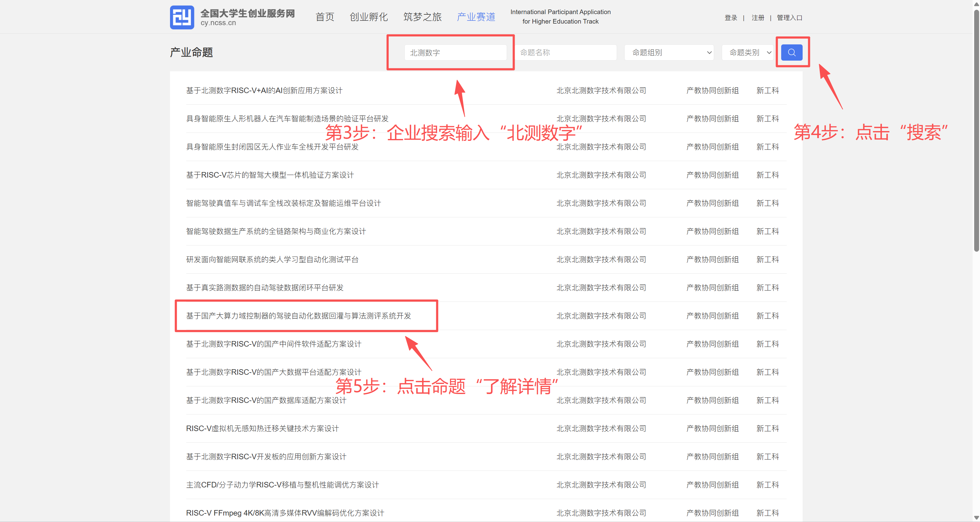Open the 管理入口 link
The height and width of the screenshot is (522, 980).
coord(789,18)
